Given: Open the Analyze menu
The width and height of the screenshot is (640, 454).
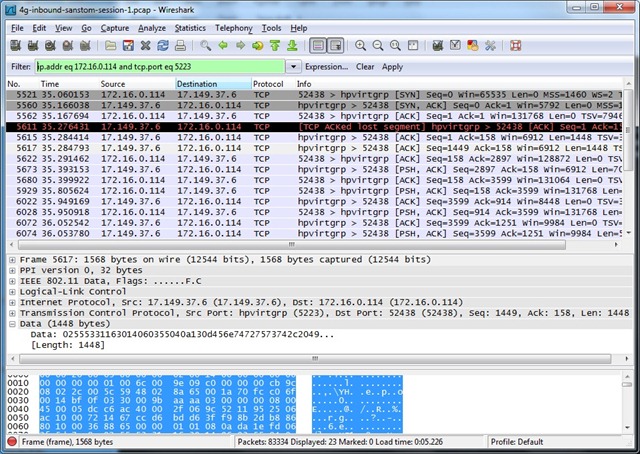Looking at the screenshot, I should (x=152, y=28).
